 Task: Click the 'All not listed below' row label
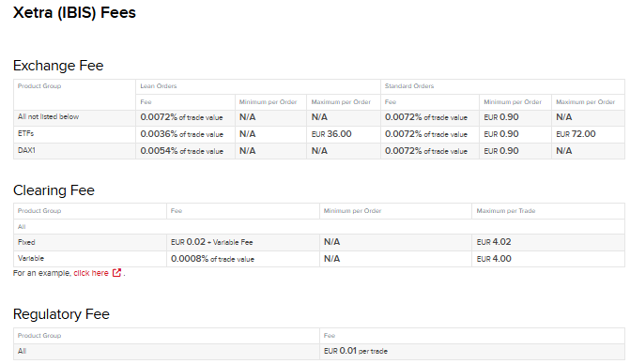48,116
